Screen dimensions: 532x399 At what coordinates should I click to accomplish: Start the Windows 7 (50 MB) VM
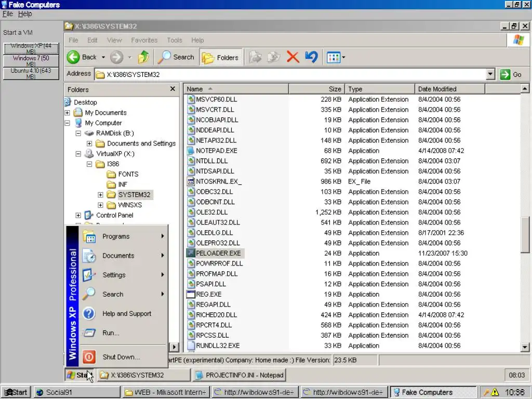point(31,61)
